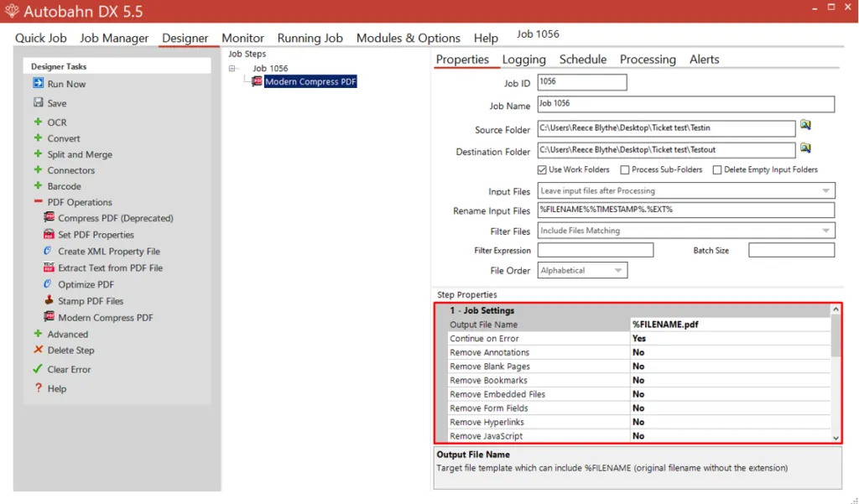Uncheck Use Work Folders
The image size is (859, 504).
[x=542, y=170]
